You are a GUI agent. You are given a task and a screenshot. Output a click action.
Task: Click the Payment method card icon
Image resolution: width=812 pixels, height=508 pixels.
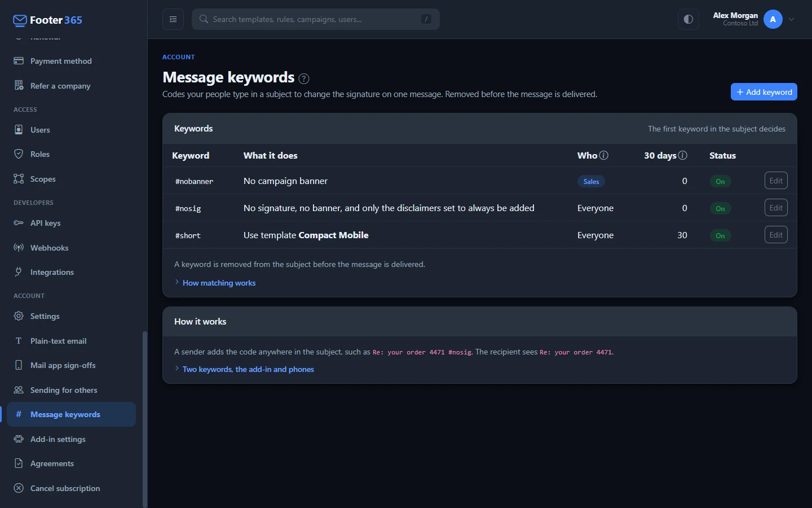pyautogui.click(x=19, y=61)
